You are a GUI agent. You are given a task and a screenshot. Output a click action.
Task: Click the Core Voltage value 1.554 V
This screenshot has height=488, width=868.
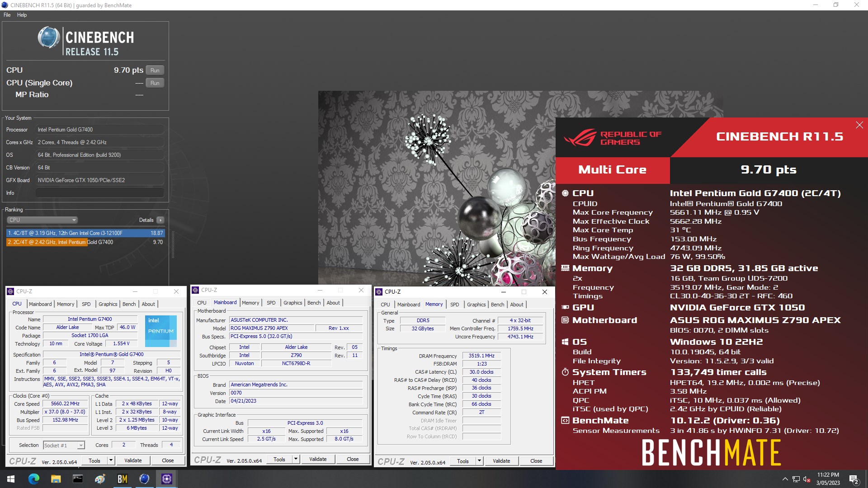pyautogui.click(x=121, y=343)
